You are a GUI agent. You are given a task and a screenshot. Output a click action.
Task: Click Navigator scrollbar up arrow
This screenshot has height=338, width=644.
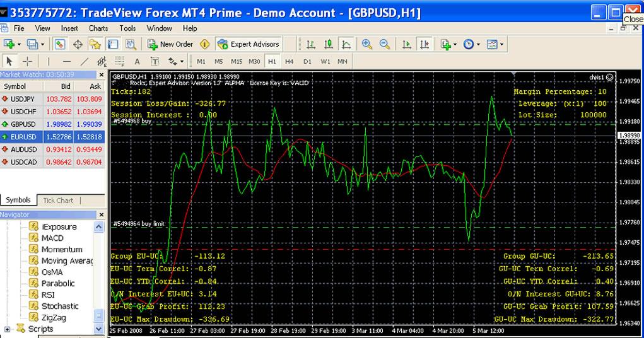(98, 227)
